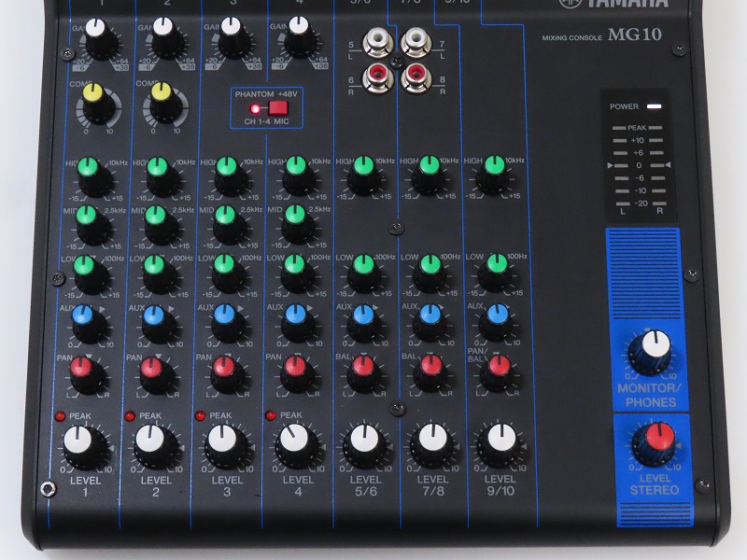Select the white GAIN knob on channel 4
This screenshot has height=560, width=747.
(x=298, y=31)
